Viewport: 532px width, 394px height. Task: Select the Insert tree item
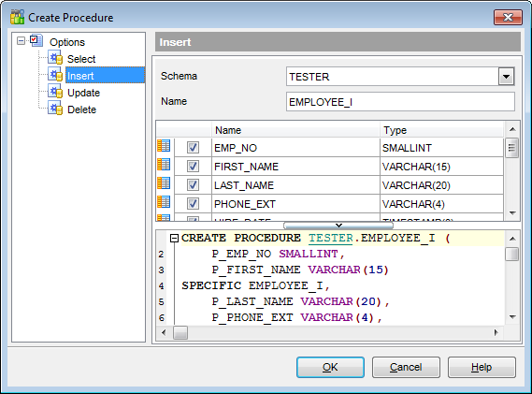(x=105, y=76)
